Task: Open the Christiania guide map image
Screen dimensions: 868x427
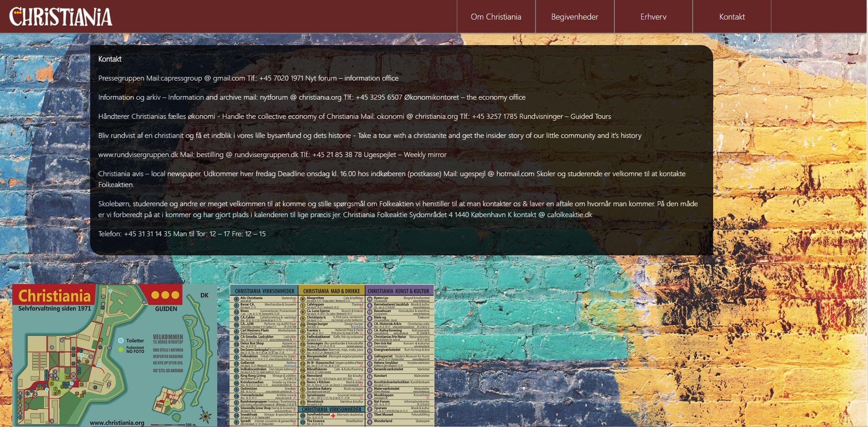Action: 114,355
